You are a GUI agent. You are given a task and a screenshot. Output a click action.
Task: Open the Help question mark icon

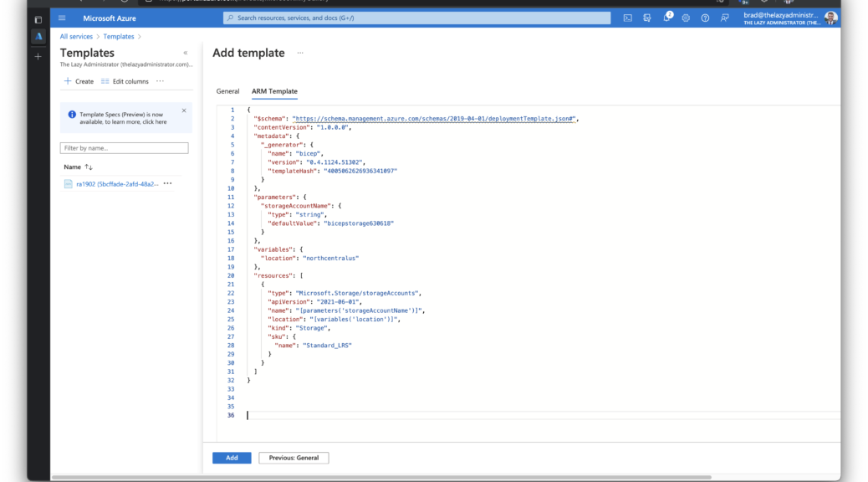coord(705,18)
